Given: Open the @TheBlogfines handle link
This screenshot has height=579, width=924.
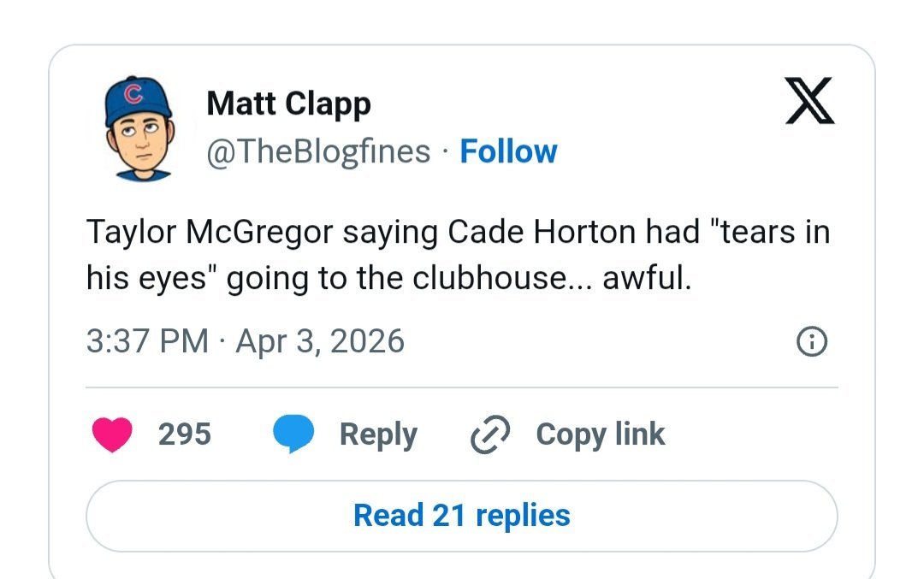Looking at the screenshot, I should (x=318, y=151).
